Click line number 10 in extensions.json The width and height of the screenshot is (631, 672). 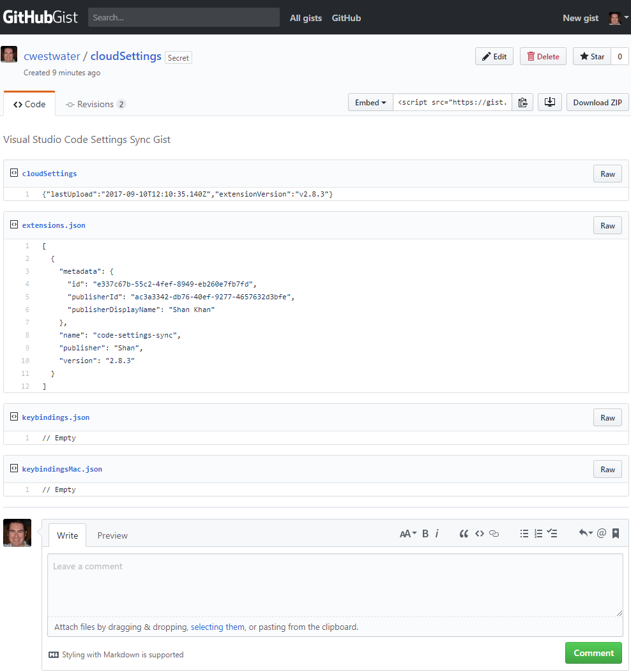pos(26,361)
